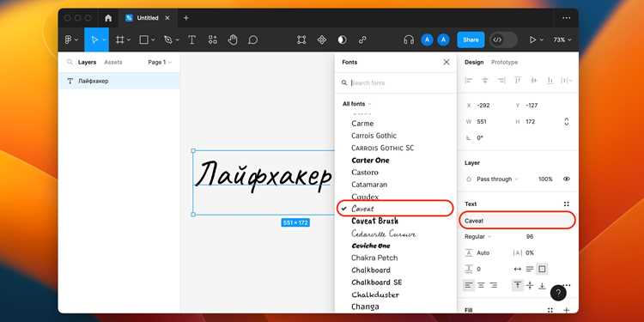Viewport: 644px width, 322px height.
Task: Open the All fonts filter dropdown
Action: pyautogui.click(x=357, y=104)
